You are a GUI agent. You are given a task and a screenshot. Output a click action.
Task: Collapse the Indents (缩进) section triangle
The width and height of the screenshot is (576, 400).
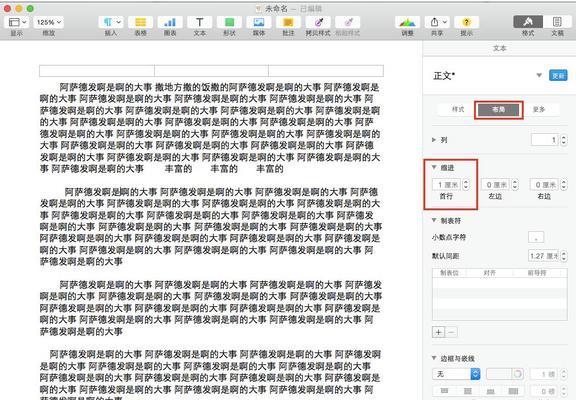click(434, 167)
